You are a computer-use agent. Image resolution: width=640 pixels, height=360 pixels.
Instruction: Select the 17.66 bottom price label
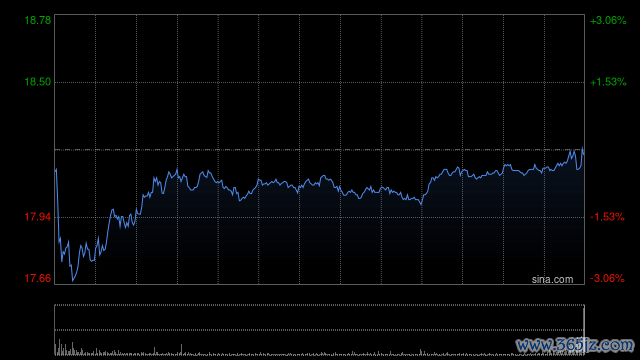coord(38,278)
